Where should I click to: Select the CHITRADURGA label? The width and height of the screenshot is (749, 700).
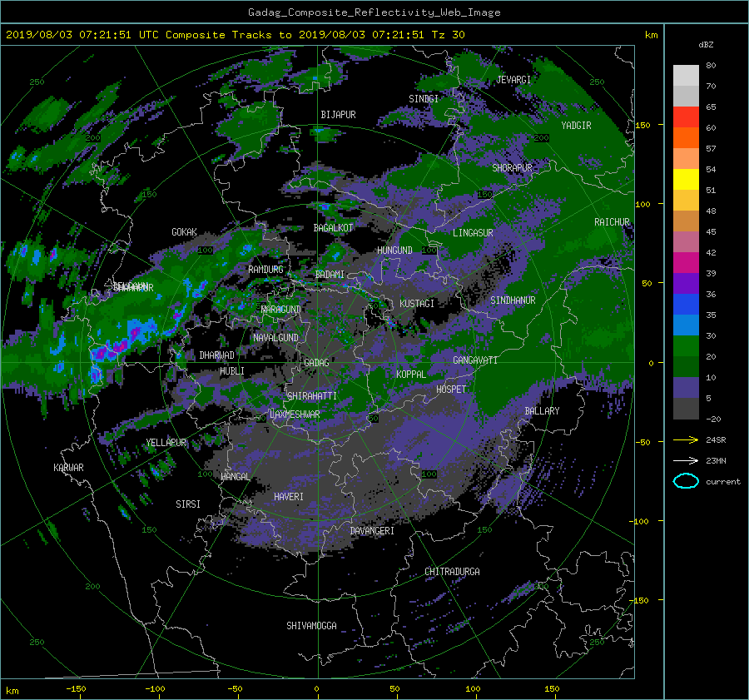(x=453, y=572)
